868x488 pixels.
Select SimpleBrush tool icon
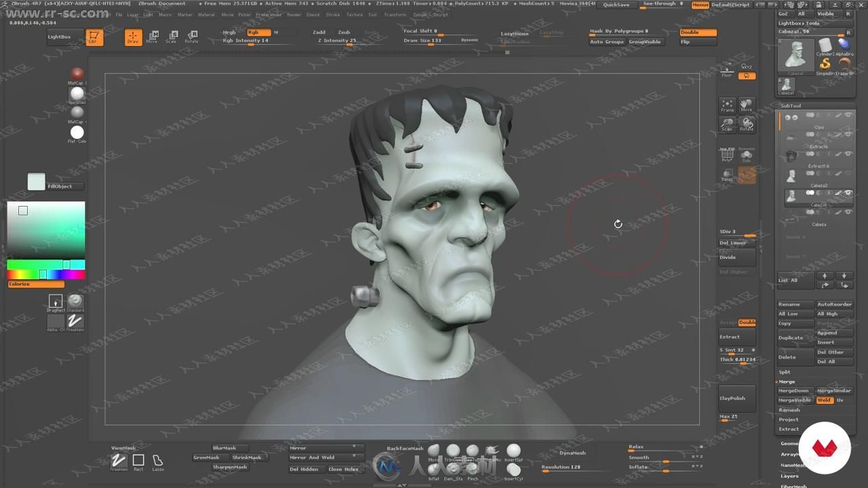point(825,64)
